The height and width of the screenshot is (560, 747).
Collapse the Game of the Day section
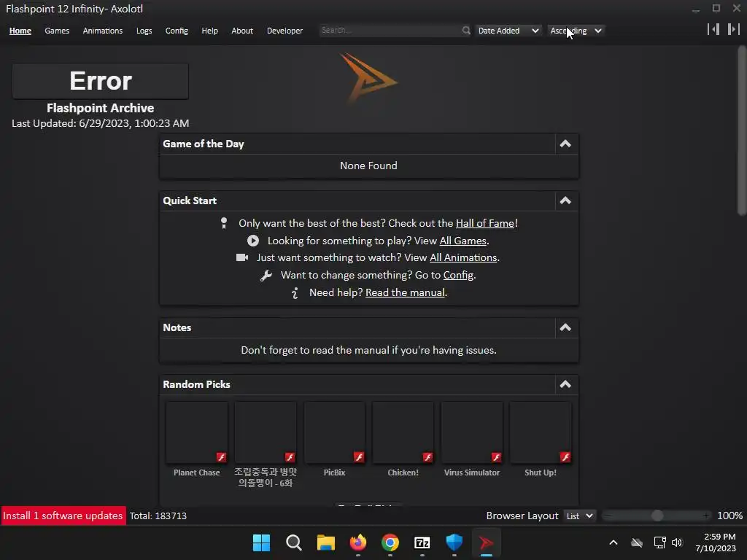pos(565,144)
